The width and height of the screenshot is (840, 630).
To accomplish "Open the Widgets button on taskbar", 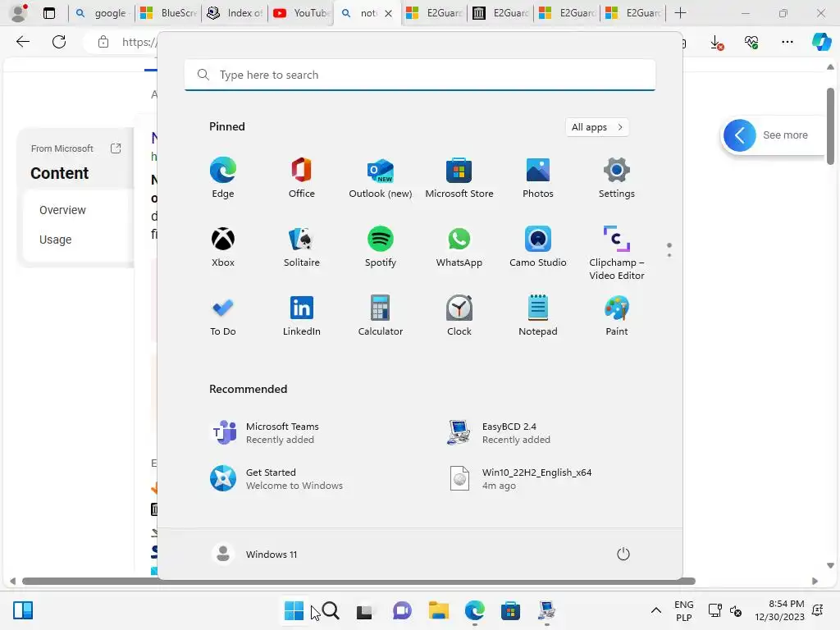I will coord(23,610).
